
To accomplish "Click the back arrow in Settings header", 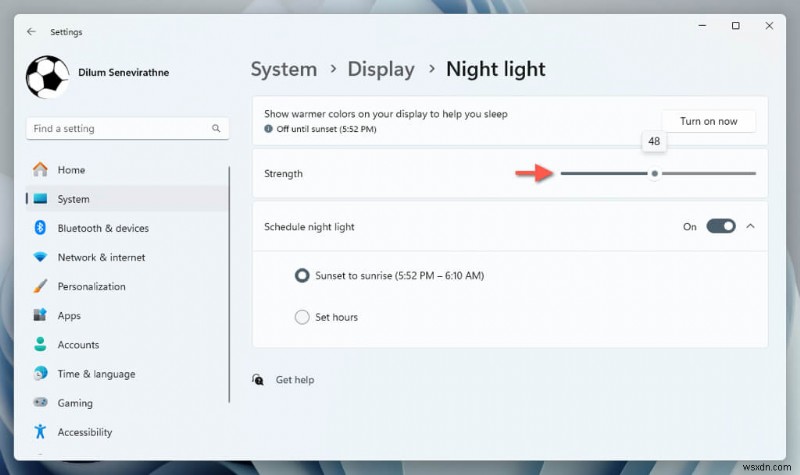I will coord(31,32).
